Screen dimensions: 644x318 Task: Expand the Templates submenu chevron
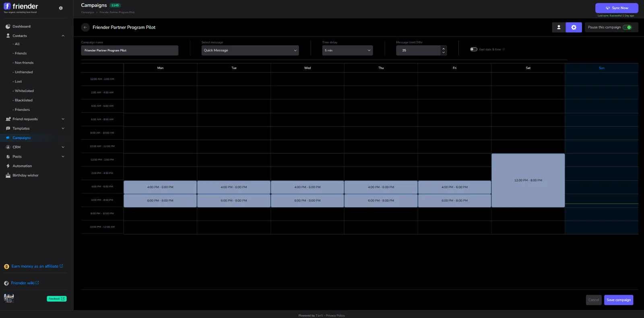pos(63,129)
